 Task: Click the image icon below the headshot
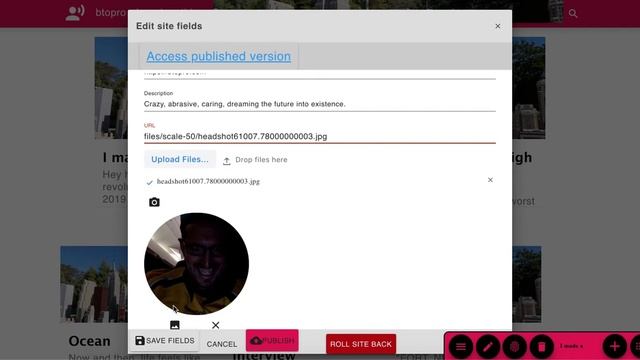coord(175,325)
